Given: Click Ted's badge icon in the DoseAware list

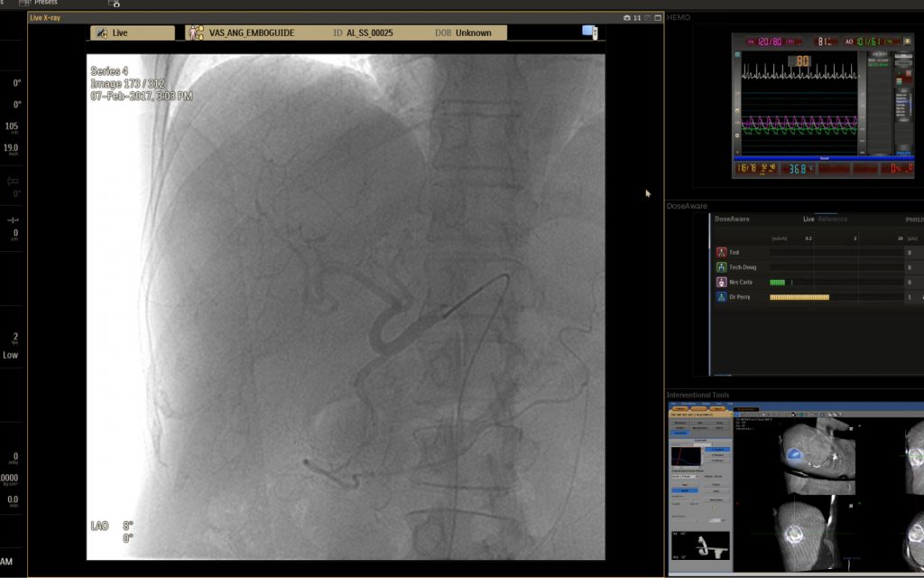Looking at the screenshot, I should 722,252.
